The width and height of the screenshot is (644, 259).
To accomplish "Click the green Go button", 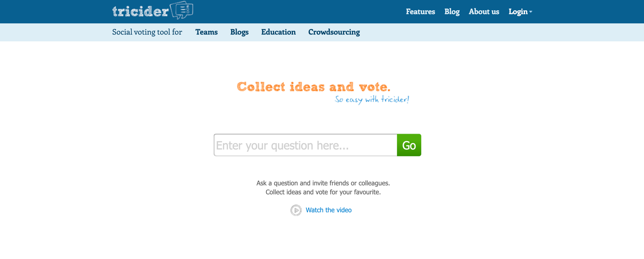I will tap(409, 145).
